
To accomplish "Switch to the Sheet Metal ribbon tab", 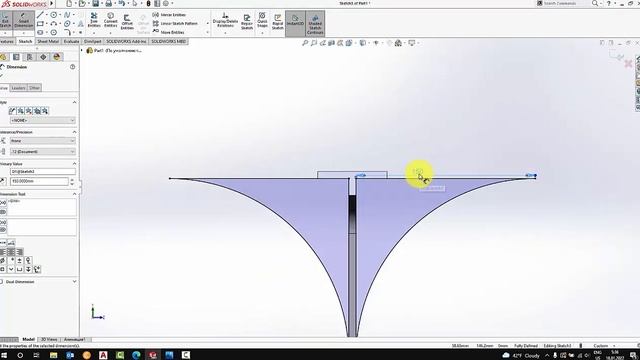I will point(48,42).
